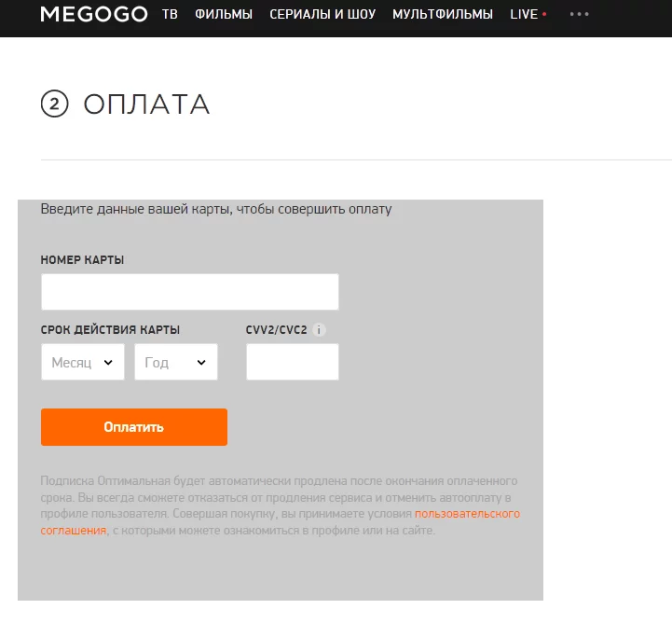Click the CVV2/CVC2 label text
Viewport: 672px width, 623px height.
tap(276, 330)
